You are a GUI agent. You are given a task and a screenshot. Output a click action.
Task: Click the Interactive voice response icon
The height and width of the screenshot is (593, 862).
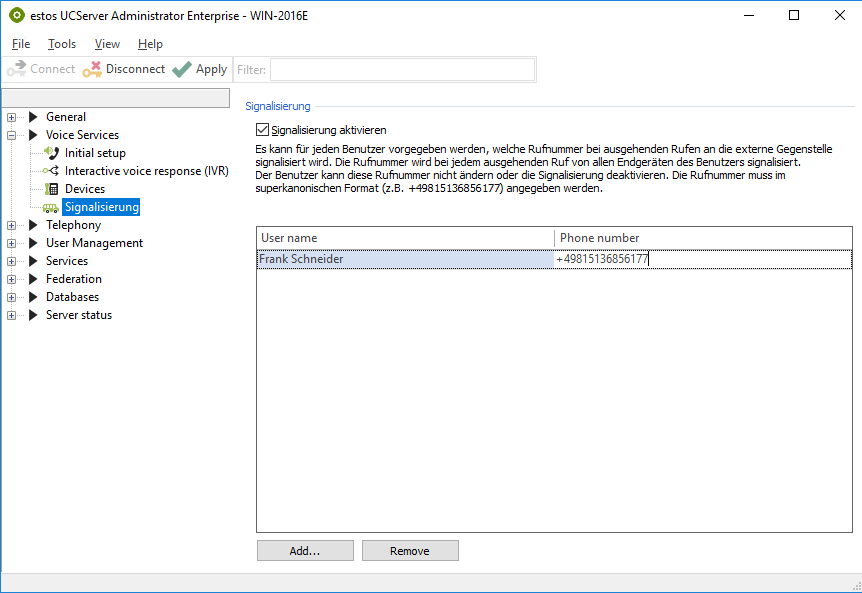click(x=52, y=171)
